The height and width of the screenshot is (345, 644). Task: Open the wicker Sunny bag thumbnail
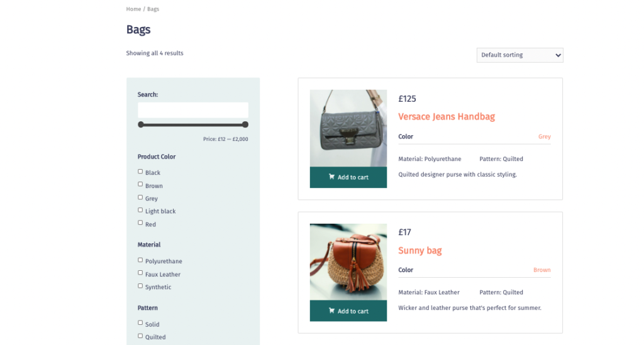click(x=348, y=261)
